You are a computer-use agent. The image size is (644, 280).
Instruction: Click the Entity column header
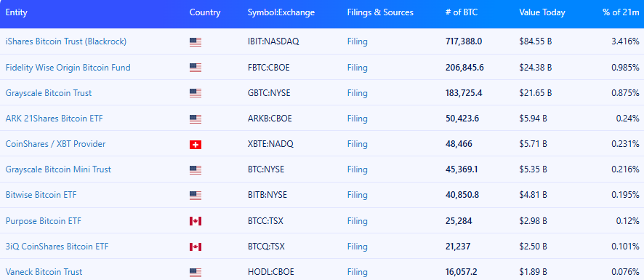tap(17, 12)
